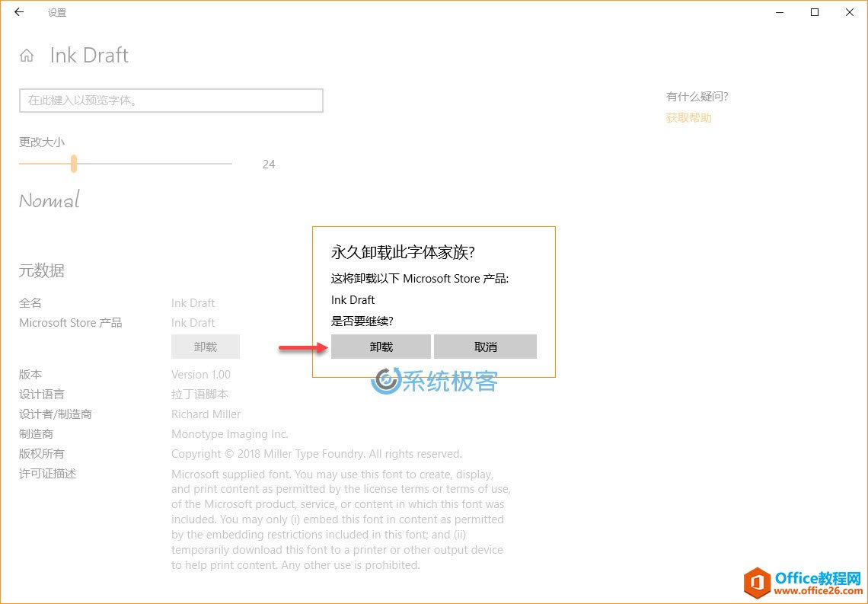Click the 更改大小 label
Viewport: 868px width, 604px height.
[42, 142]
